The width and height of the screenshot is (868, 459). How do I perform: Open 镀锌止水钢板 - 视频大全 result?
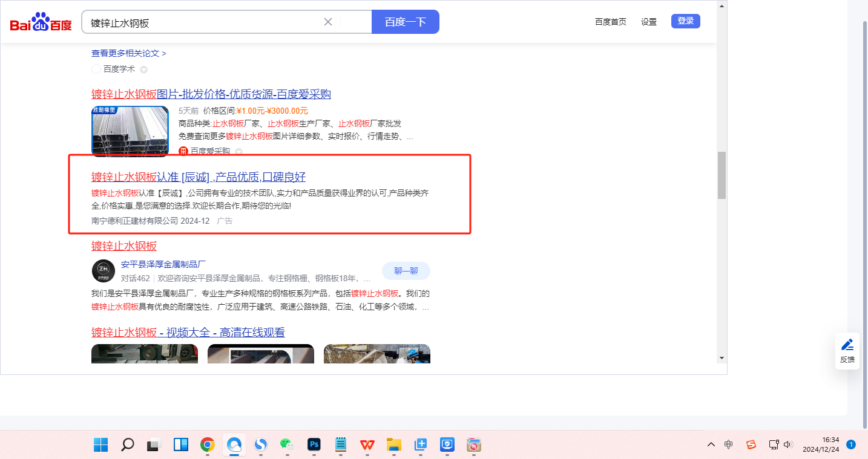click(x=188, y=332)
